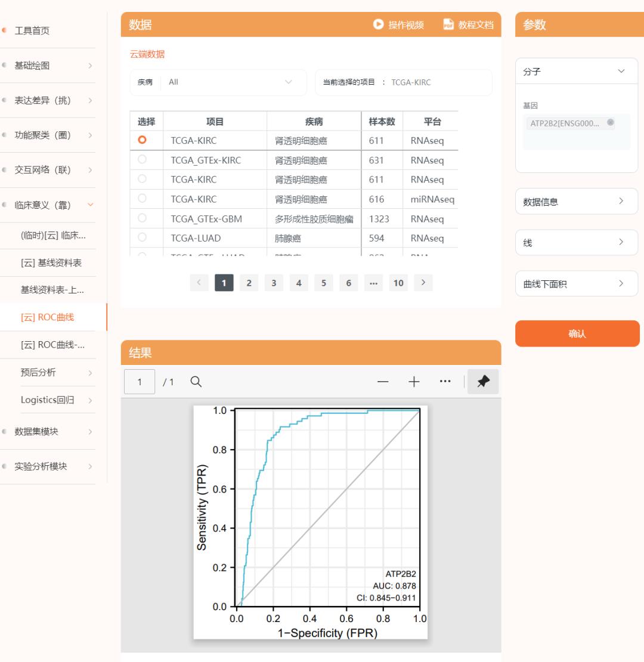The image size is (644, 662).
Task: Go to previous page of projects
Action: pyautogui.click(x=199, y=283)
